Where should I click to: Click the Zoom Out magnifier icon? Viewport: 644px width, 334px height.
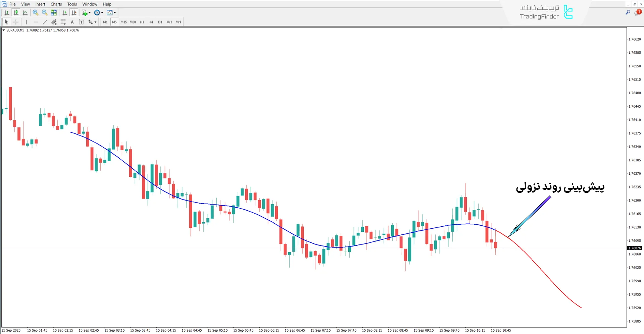pos(44,13)
